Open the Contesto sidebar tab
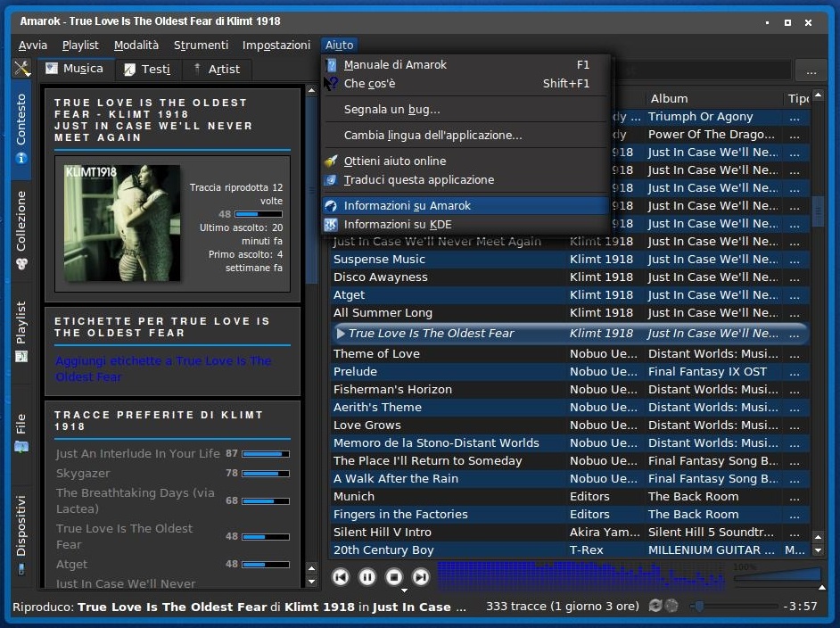This screenshot has width=840, height=628. click(21, 128)
